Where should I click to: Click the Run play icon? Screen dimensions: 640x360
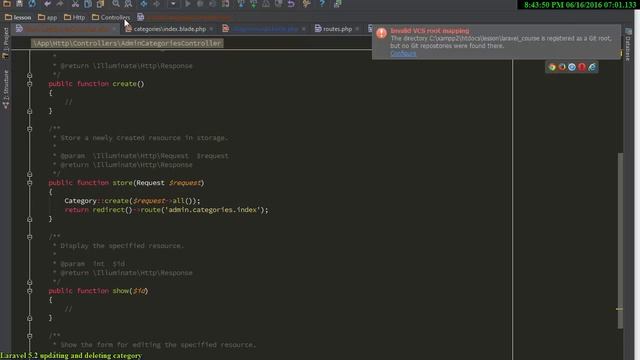[187, 4]
